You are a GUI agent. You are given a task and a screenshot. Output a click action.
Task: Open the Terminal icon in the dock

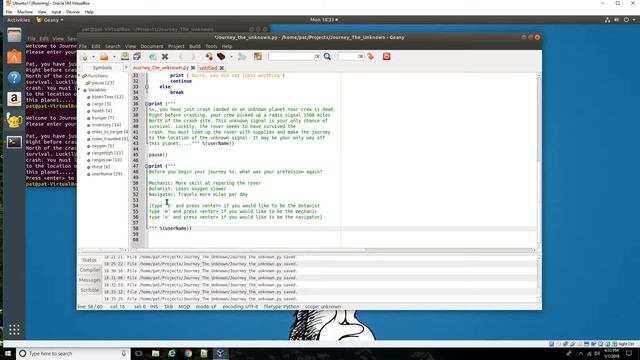pos(14,142)
